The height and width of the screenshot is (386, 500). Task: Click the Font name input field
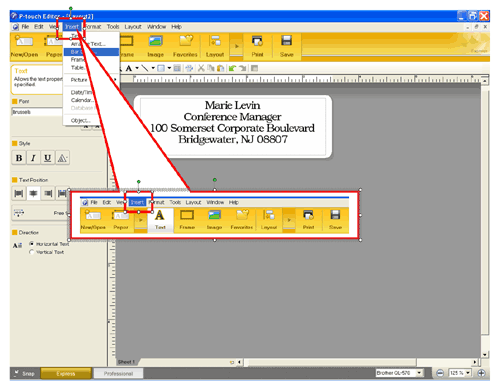click(x=37, y=112)
